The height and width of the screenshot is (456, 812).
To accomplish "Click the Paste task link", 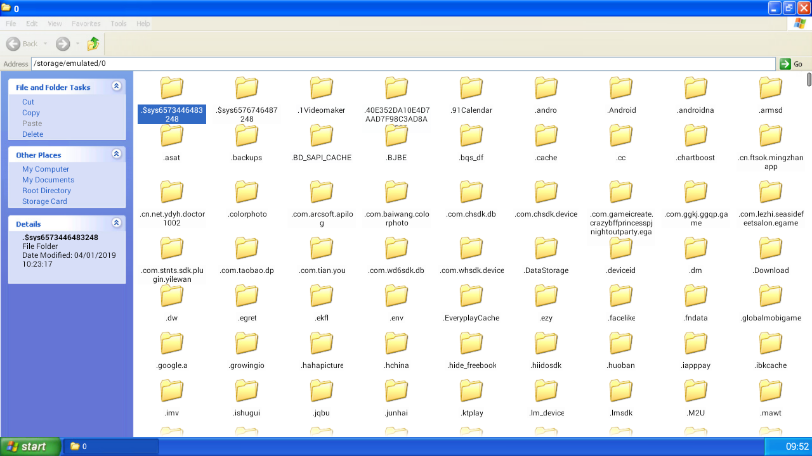I will coord(32,124).
